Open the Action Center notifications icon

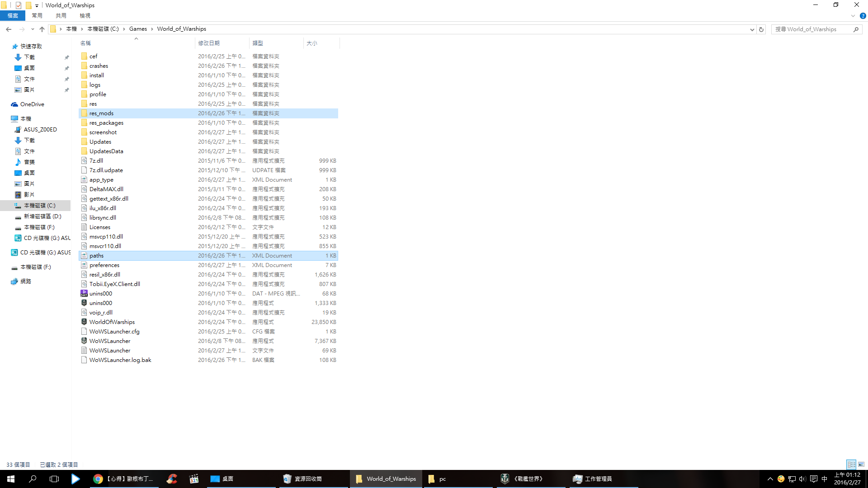click(814, 479)
